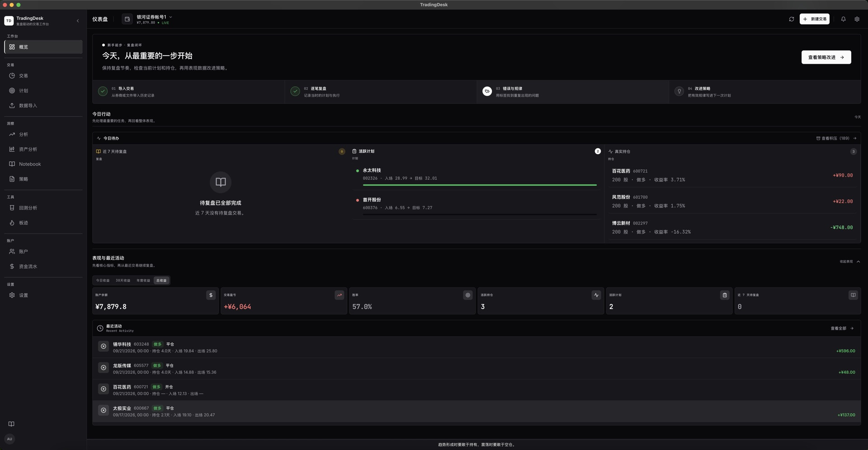Open 分析 analysis page
Screen dimensions: 868x450
(43, 135)
